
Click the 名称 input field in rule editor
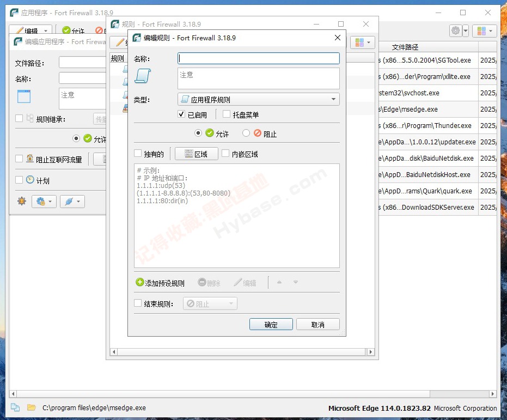pos(258,58)
